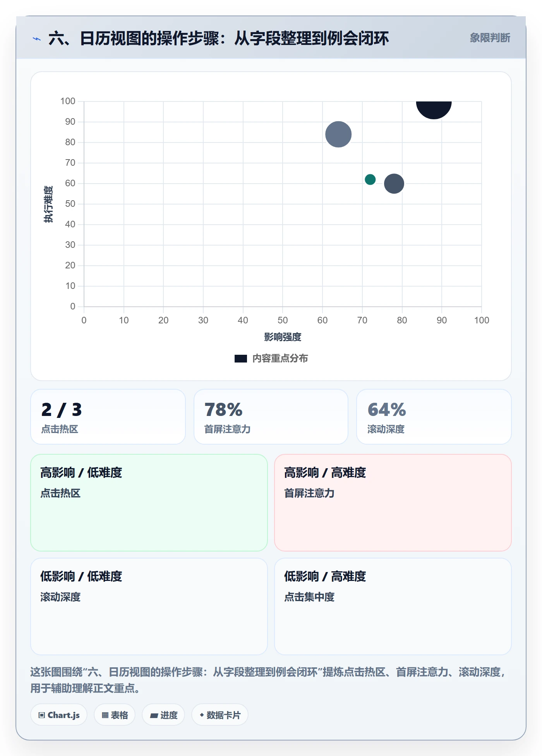
Task: Open the 低影响 / 低难度 quadrant card
Action: 149,607
